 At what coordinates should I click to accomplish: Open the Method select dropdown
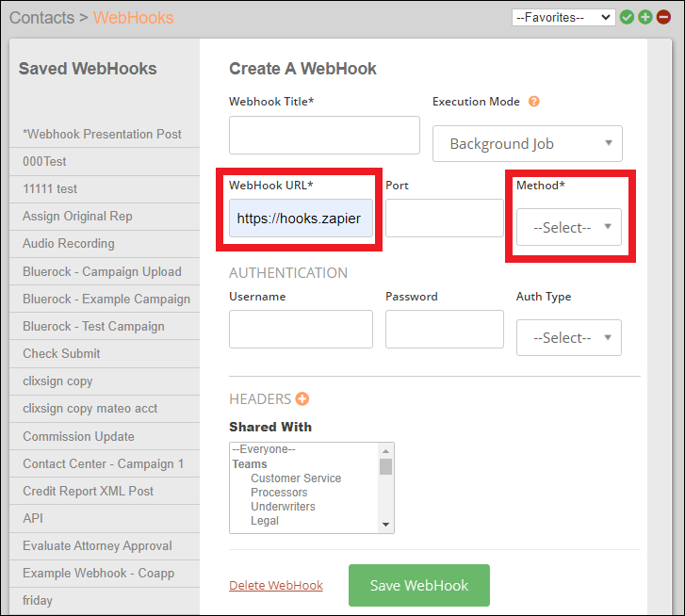coord(569,227)
